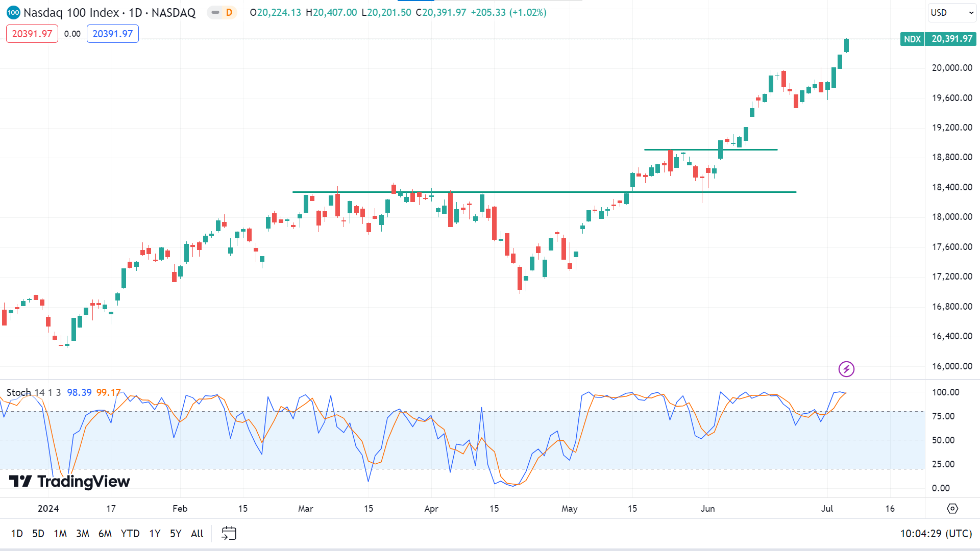Click the H20,407.00 high value

pyautogui.click(x=331, y=12)
